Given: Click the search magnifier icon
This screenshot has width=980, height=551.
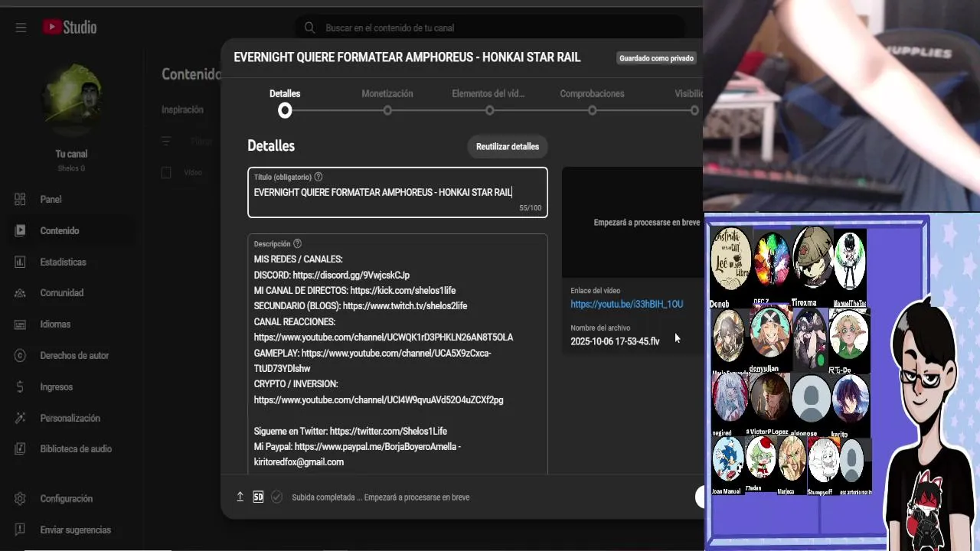Looking at the screenshot, I should point(309,28).
